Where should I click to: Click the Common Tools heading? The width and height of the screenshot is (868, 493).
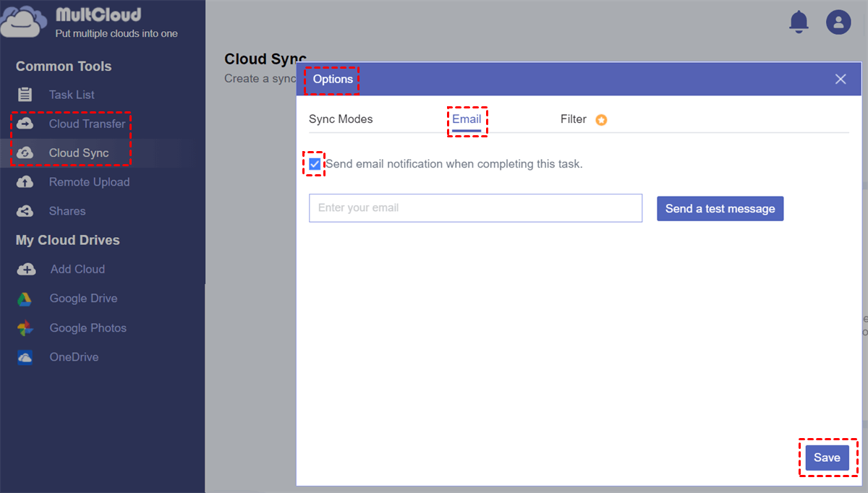64,67
